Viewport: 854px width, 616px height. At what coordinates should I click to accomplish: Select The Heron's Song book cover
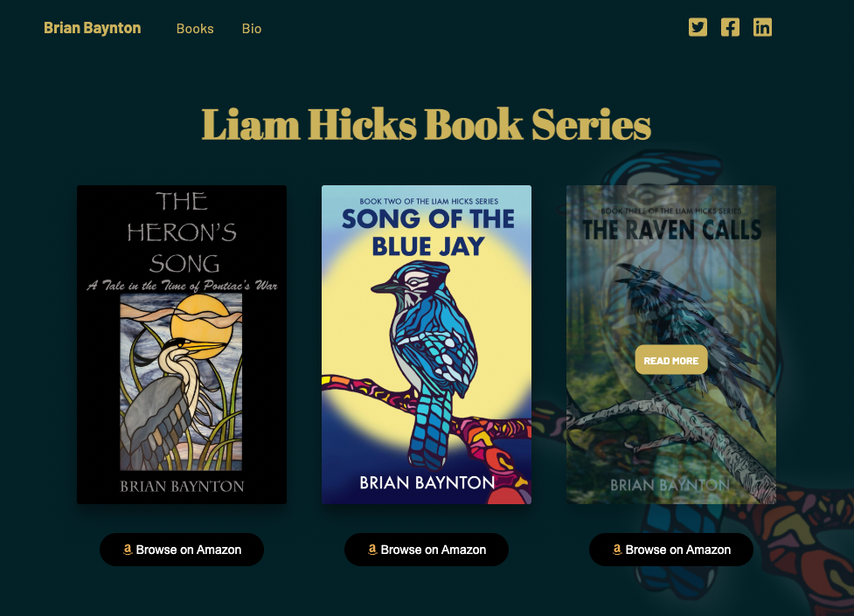[182, 345]
